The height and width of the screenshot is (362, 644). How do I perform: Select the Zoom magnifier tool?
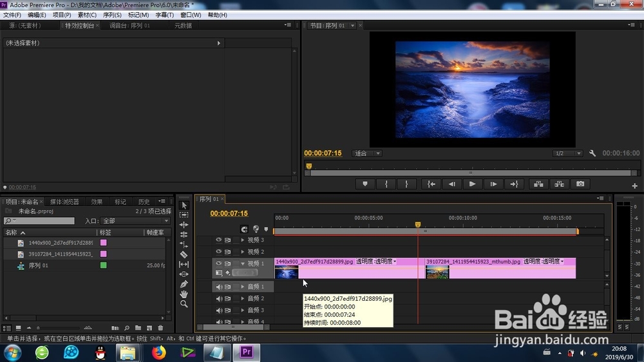(x=184, y=304)
